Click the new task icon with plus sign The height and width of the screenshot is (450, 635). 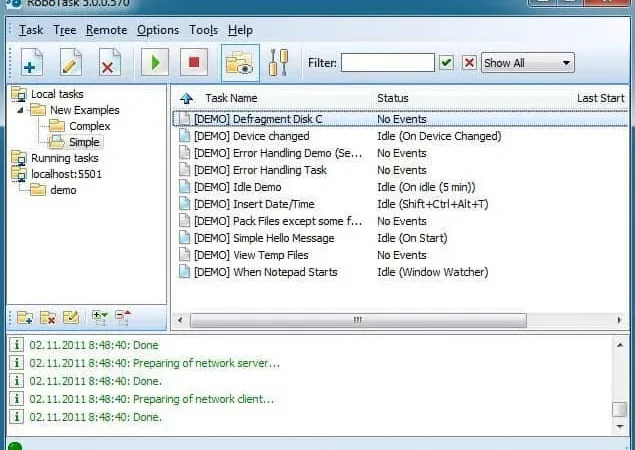coord(32,63)
